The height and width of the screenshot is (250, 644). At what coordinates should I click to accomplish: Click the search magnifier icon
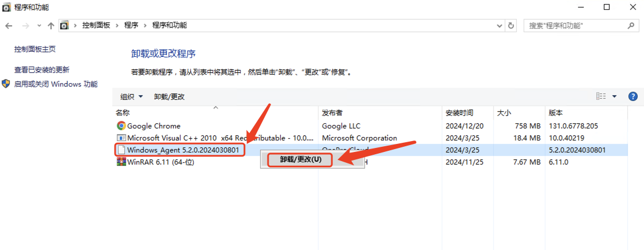click(x=630, y=25)
